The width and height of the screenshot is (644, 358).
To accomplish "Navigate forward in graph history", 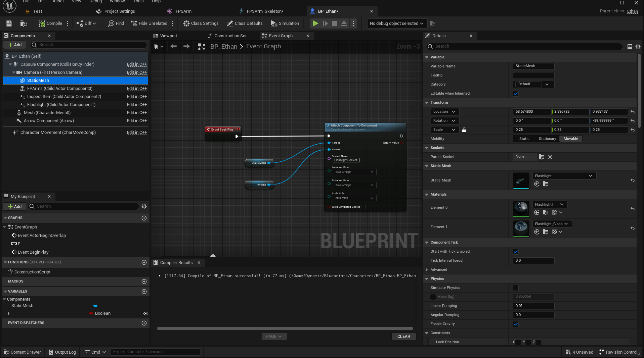I will click(186, 46).
